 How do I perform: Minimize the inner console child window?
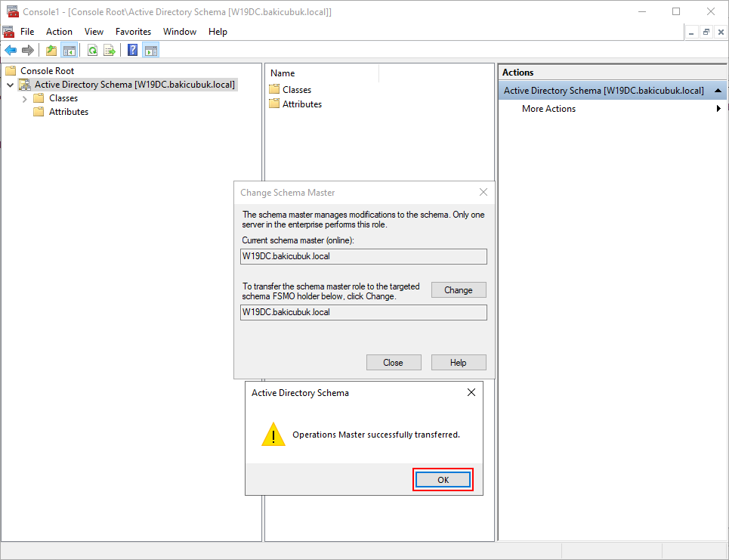(691, 32)
